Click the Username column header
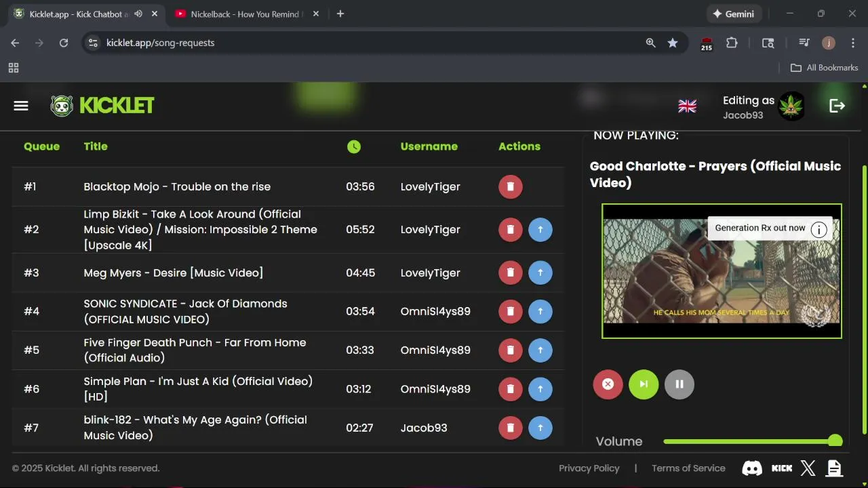The image size is (868, 488). tap(429, 146)
